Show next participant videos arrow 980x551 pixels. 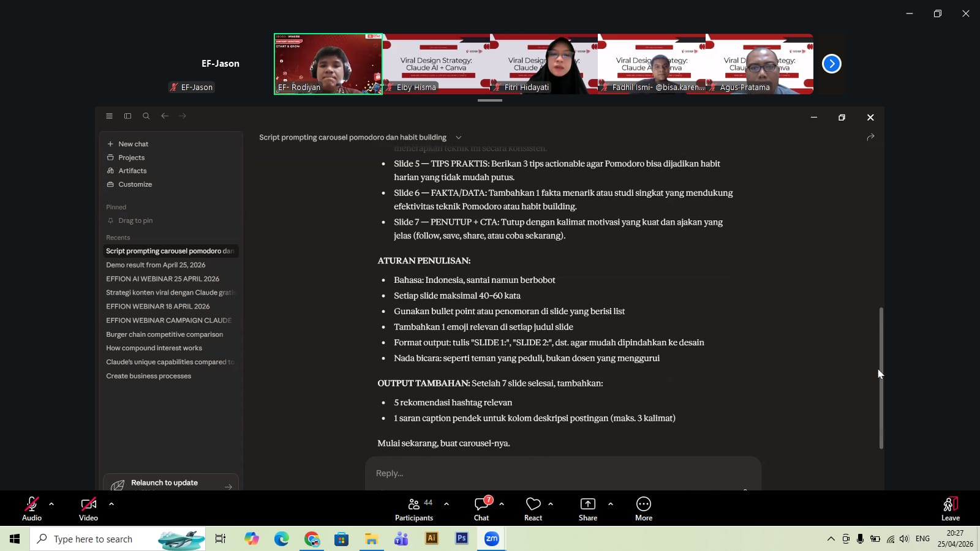click(x=832, y=64)
